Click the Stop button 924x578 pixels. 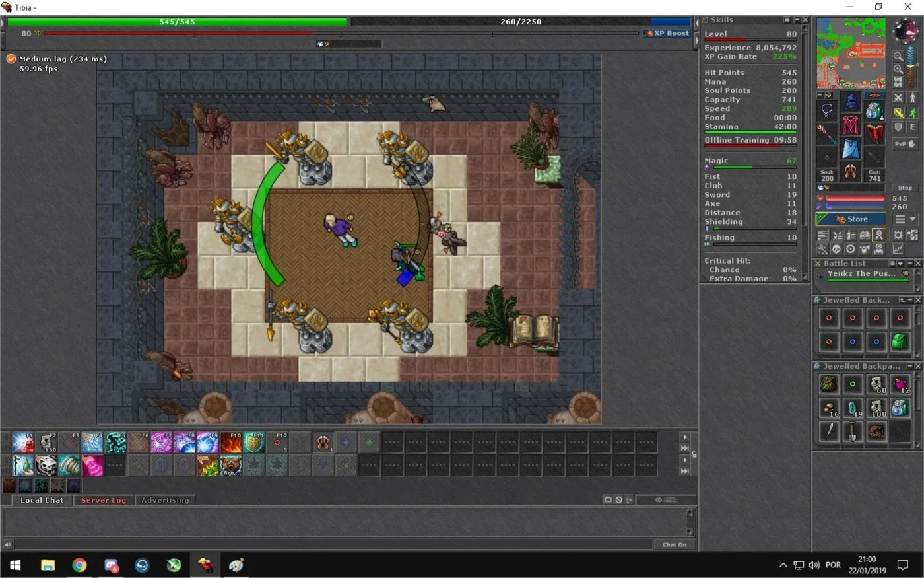(x=905, y=188)
